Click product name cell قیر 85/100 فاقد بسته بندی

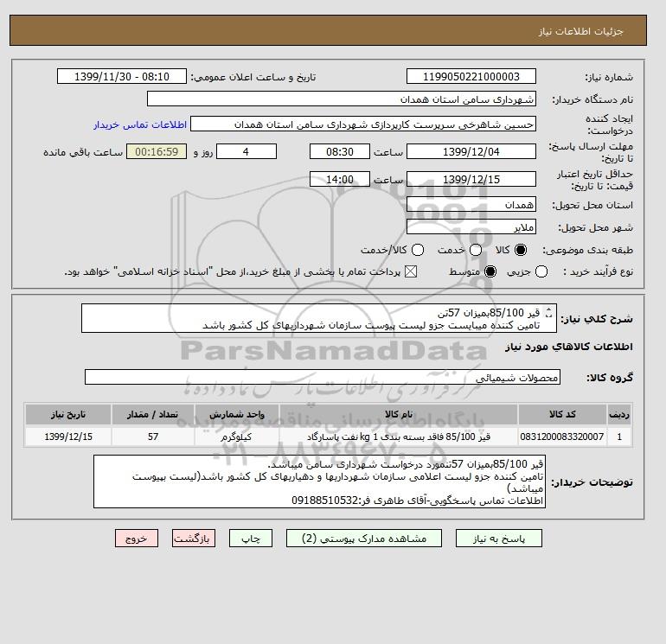(399, 437)
